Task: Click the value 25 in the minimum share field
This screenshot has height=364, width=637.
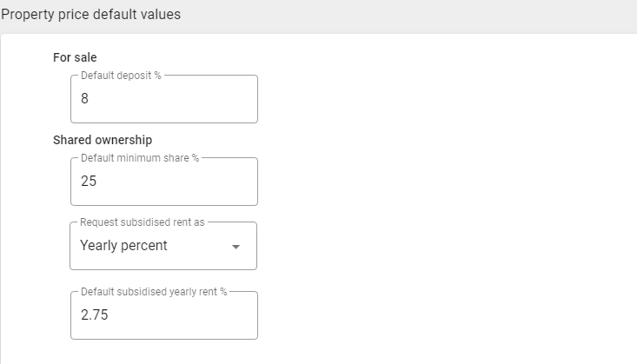Action: point(89,181)
